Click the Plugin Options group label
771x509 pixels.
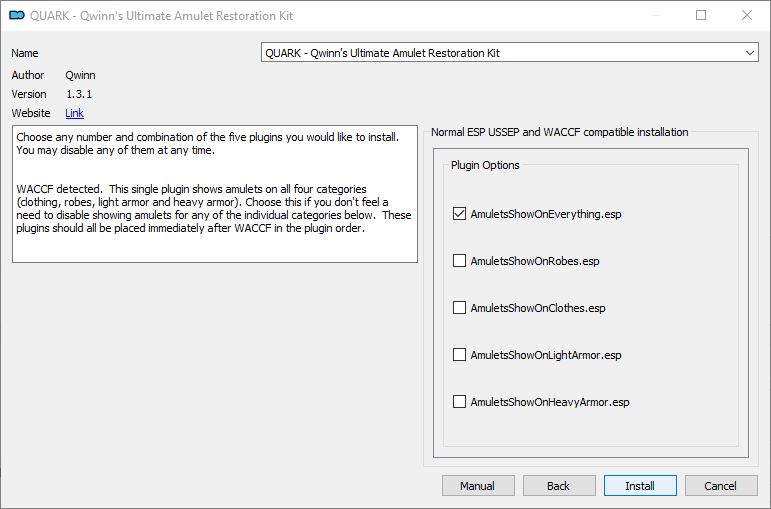click(x=485, y=165)
